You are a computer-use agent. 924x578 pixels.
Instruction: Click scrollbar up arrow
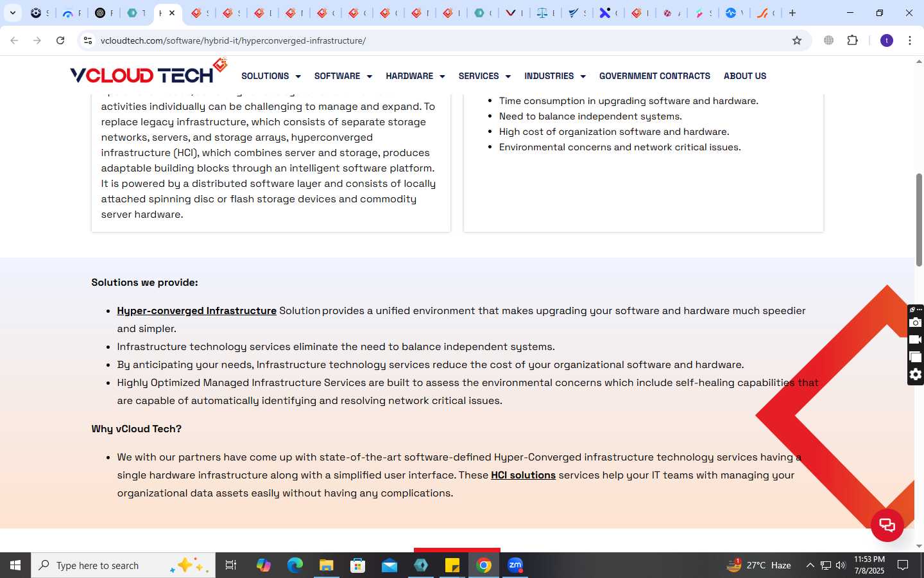(919, 62)
